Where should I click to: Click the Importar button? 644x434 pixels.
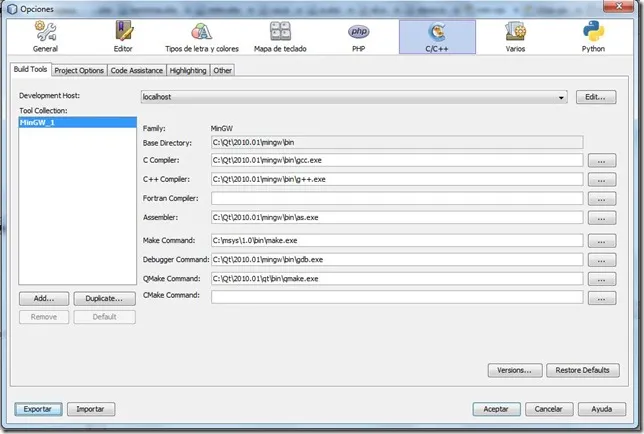(x=91, y=409)
